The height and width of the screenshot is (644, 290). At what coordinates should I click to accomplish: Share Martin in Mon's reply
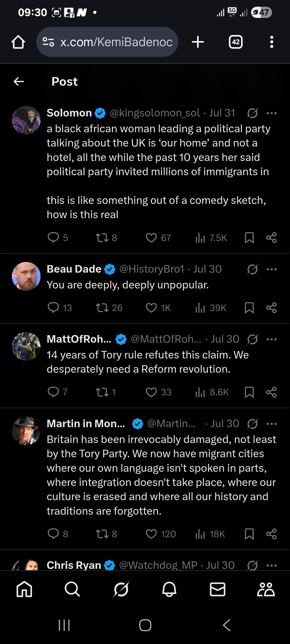271,534
